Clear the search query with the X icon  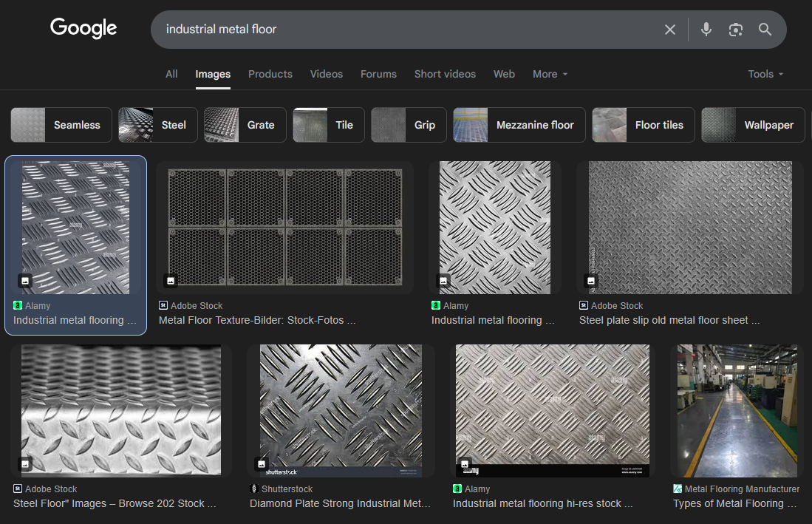[669, 30]
